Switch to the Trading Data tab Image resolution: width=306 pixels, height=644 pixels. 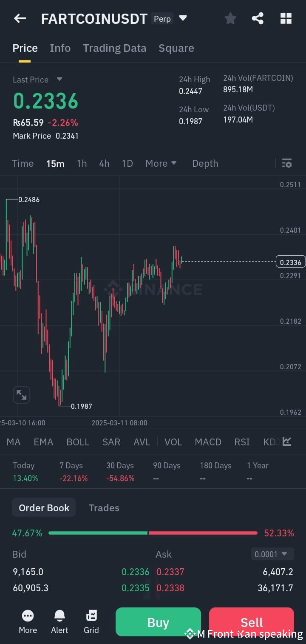click(114, 48)
